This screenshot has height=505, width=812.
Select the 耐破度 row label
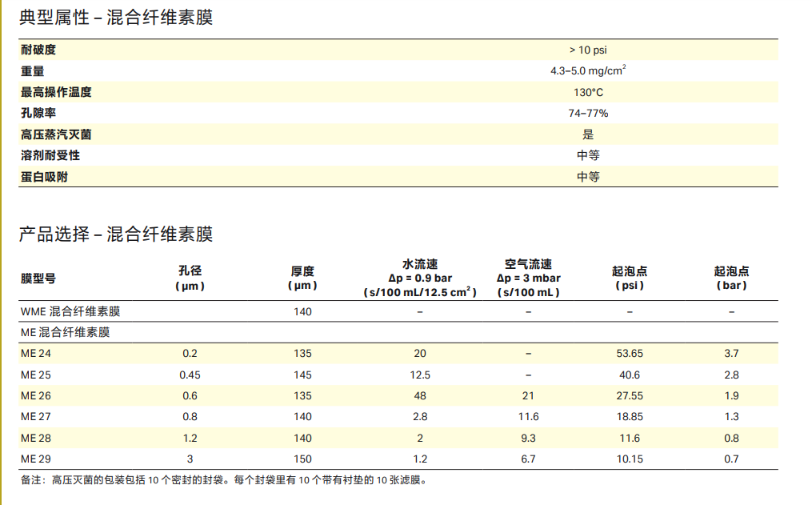38,50
